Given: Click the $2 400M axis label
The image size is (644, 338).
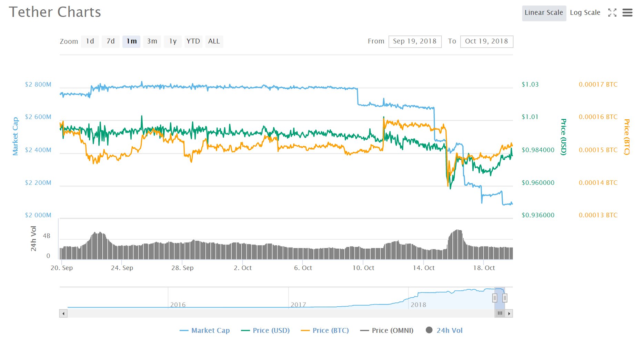Looking at the screenshot, I should pos(38,150).
